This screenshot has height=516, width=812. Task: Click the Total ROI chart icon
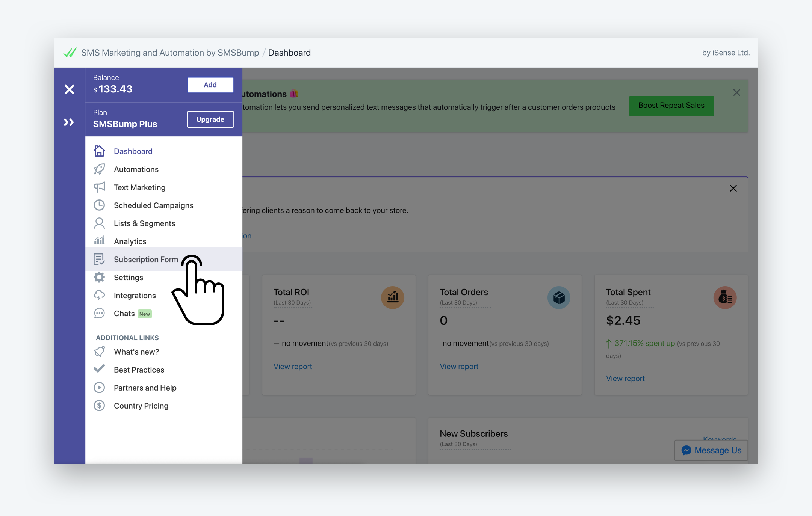pyautogui.click(x=392, y=297)
